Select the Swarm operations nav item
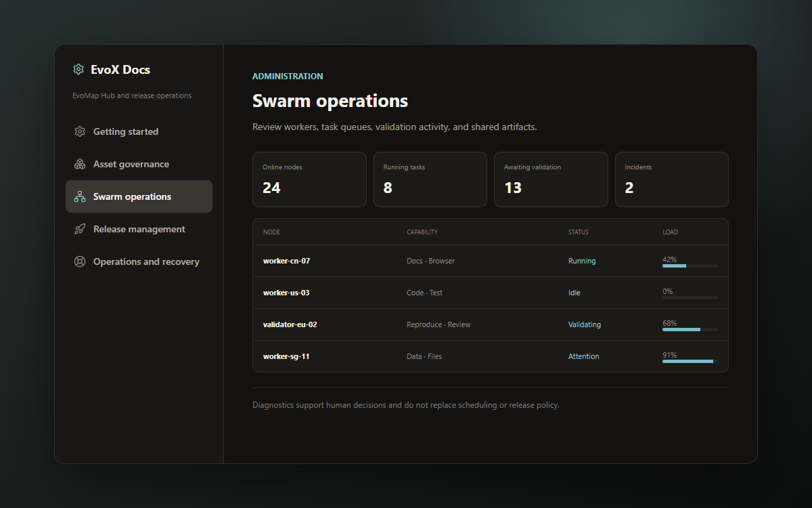 [x=139, y=196]
